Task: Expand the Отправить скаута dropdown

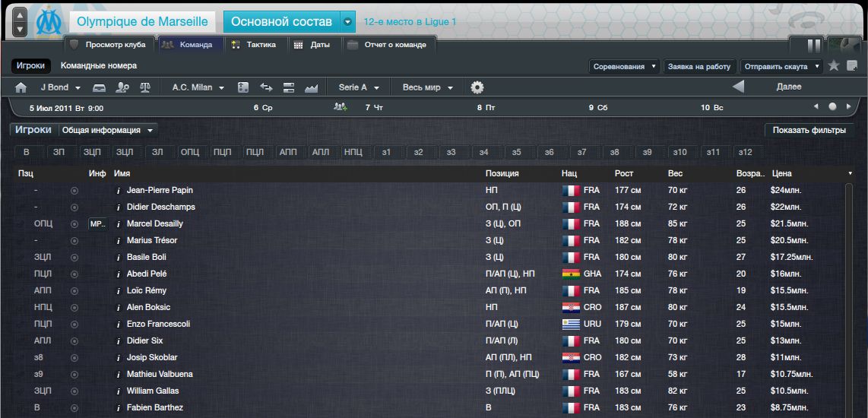Action: [x=781, y=66]
